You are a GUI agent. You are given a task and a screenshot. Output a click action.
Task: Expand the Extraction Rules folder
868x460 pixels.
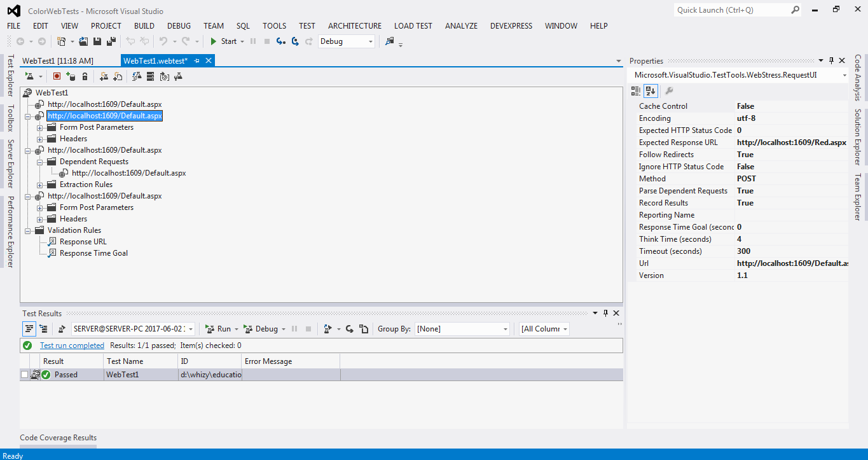(40, 185)
